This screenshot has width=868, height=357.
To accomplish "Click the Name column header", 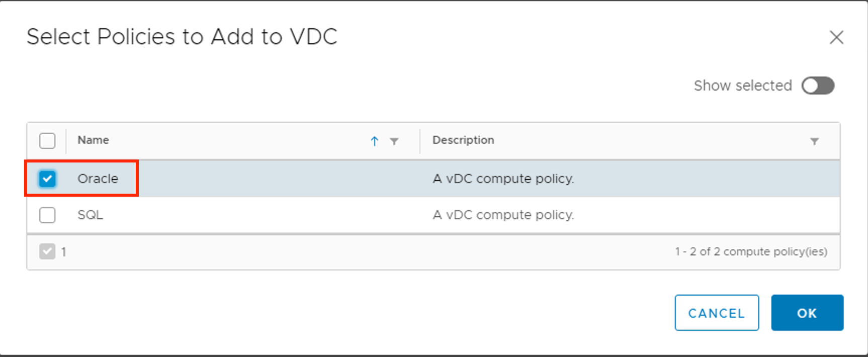I will 94,140.
